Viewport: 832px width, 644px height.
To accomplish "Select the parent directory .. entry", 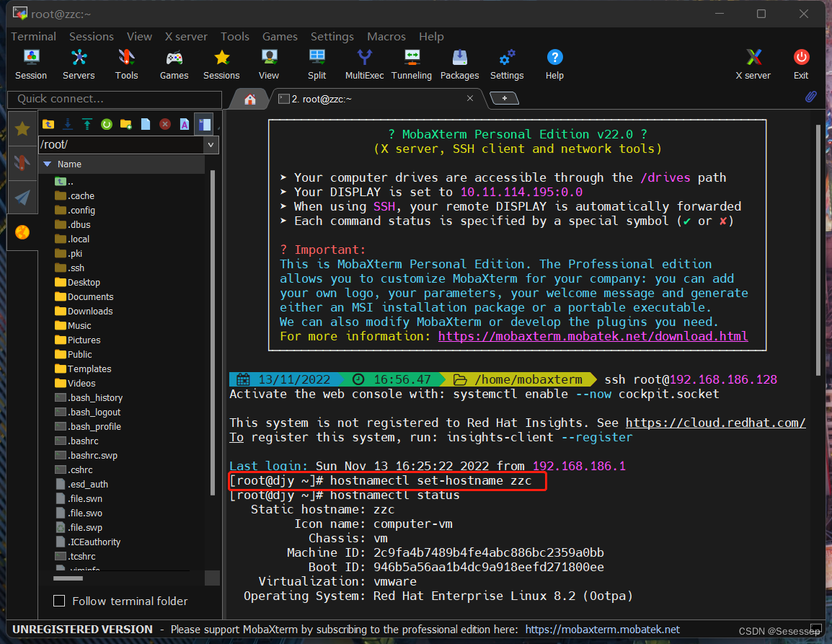I will pos(63,182).
